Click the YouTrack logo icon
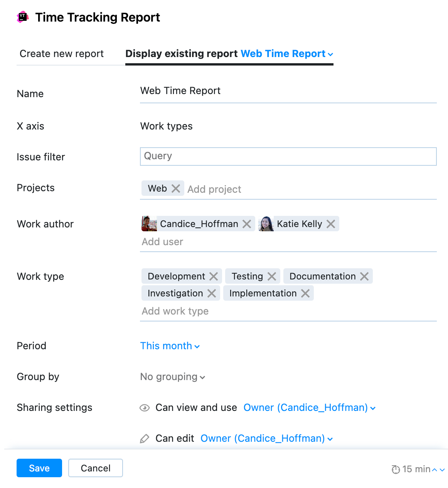Viewport: 448px width, 488px height. click(23, 17)
